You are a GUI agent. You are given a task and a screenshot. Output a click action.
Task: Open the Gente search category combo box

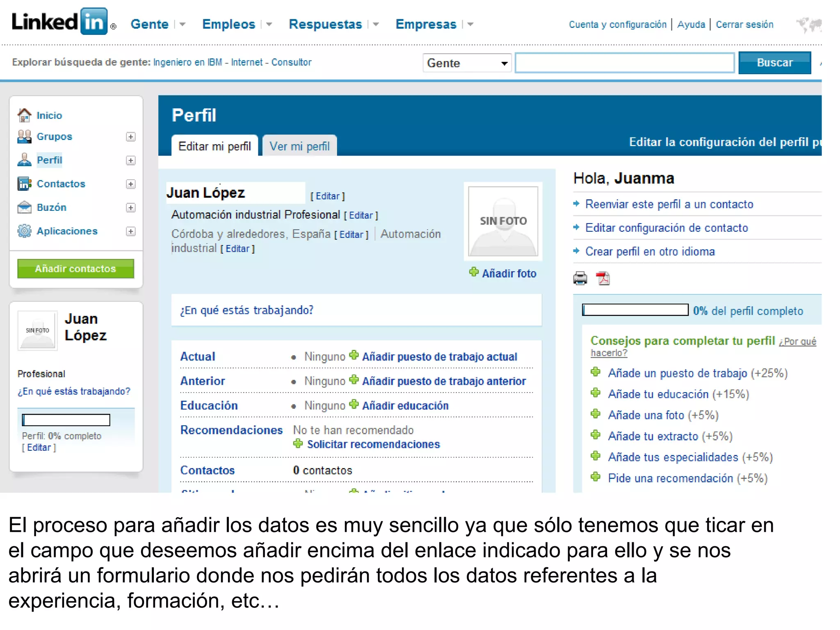click(x=467, y=63)
